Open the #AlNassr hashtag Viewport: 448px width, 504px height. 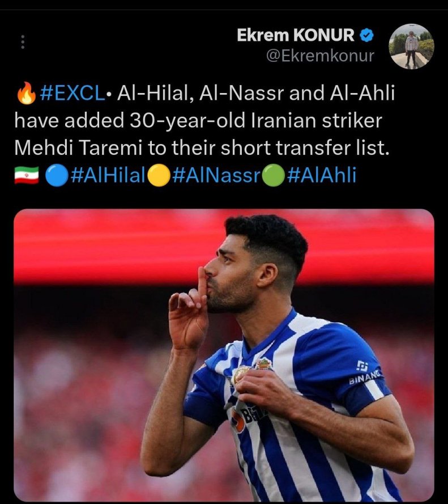(x=217, y=176)
